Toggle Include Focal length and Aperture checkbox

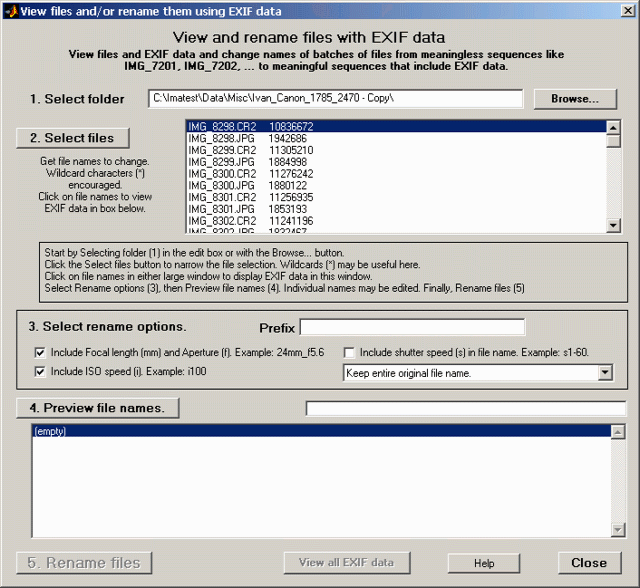pyautogui.click(x=40, y=353)
